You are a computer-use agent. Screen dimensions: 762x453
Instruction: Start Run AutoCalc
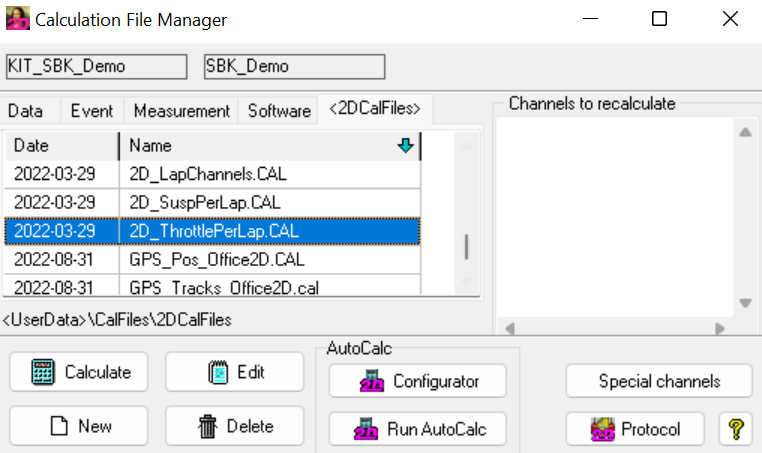(417, 430)
